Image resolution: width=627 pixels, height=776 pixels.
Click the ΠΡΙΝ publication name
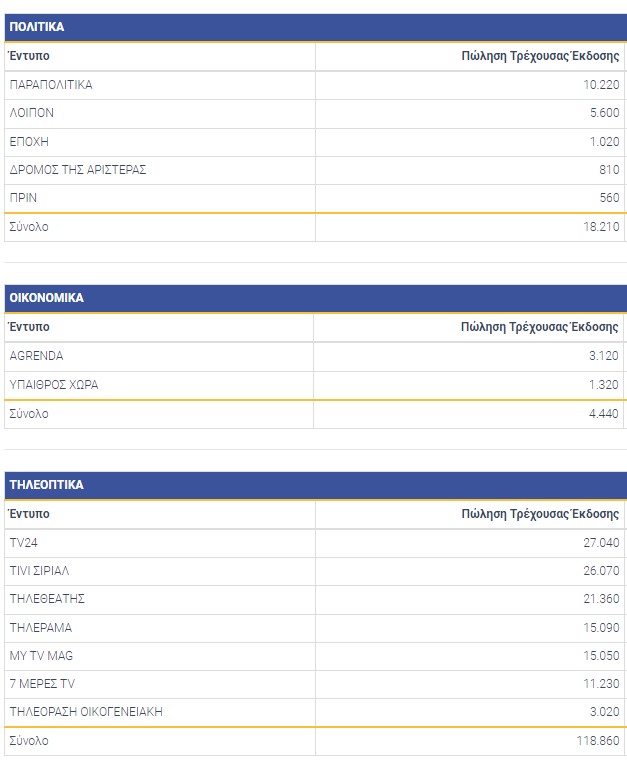coord(23,198)
